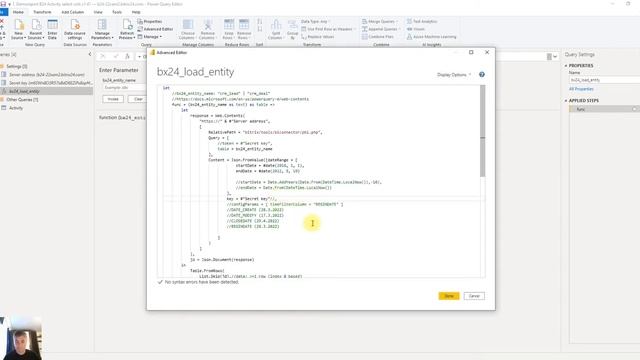
Task: Collapse the Queries pane with the arrow
Action: tap(90, 54)
